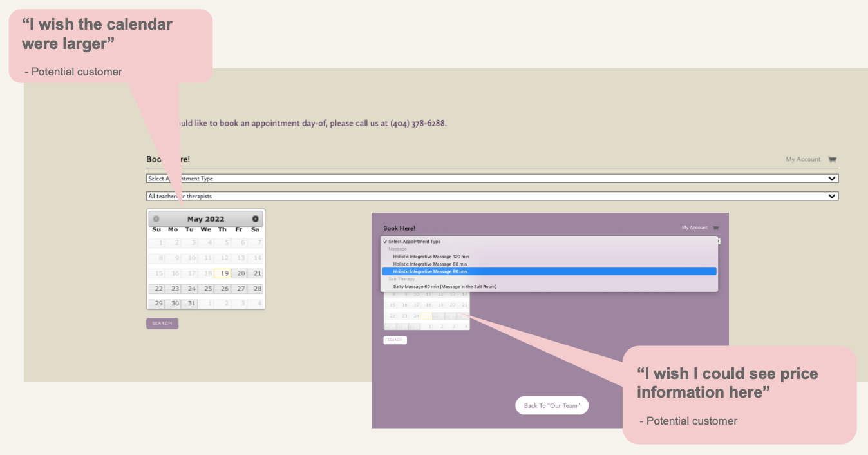Expand the All teachers or therapists dropdown
Image resolution: width=868 pixels, height=455 pixels.
(492, 196)
